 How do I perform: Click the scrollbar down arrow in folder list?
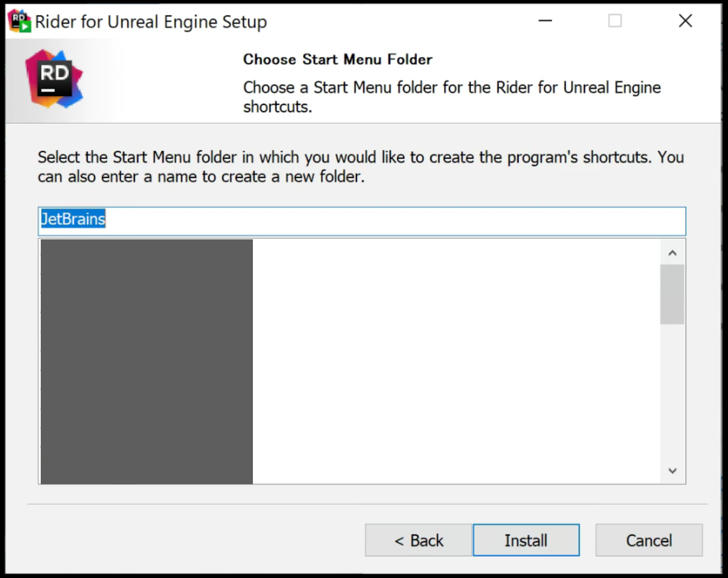[672, 471]
